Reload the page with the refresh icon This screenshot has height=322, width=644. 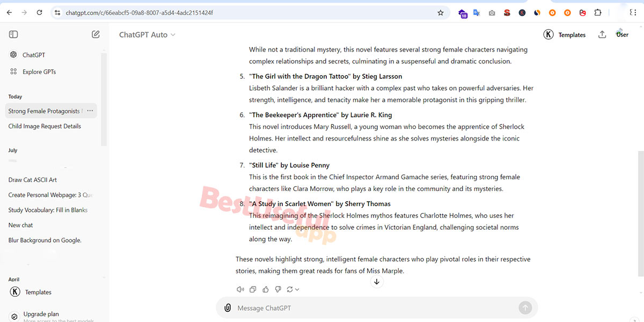[39, 12]
